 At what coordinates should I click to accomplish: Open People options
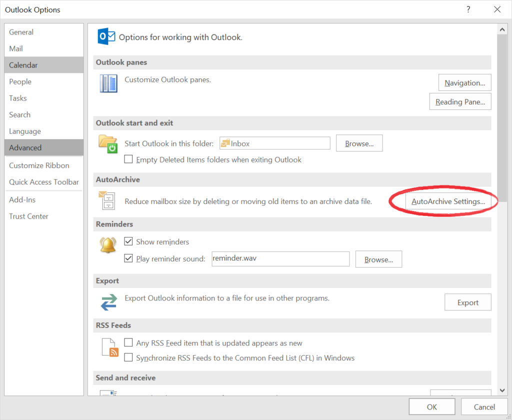[x=44, y=81]
